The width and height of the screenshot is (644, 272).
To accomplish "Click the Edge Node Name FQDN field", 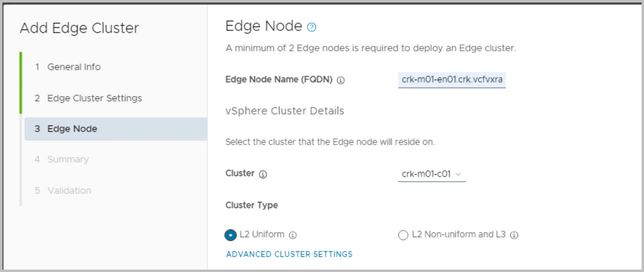I will (452, 80).
